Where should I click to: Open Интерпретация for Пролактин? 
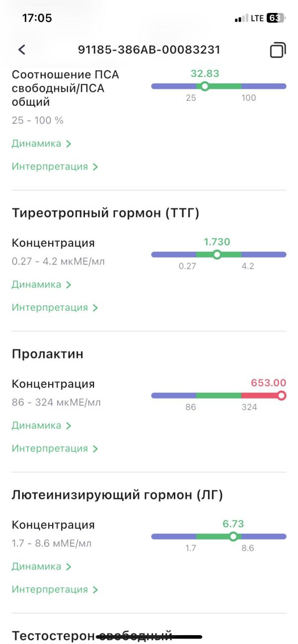click(x=55, y=448)
